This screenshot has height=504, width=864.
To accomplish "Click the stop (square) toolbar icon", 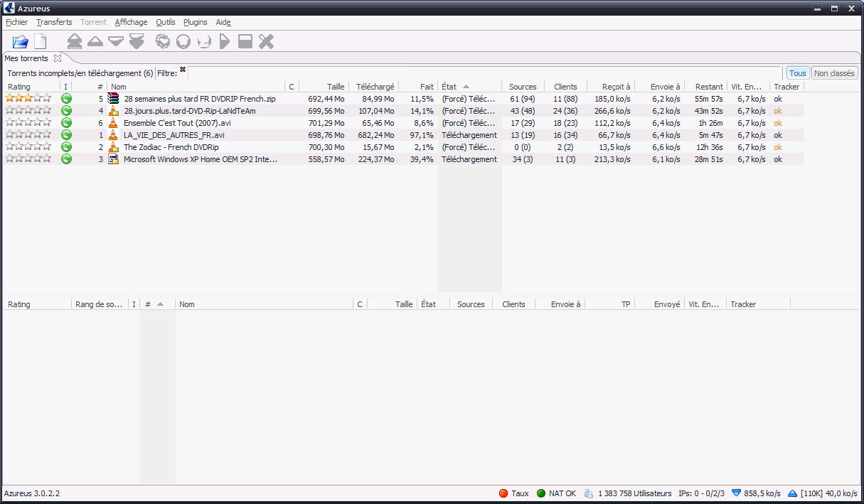I will (x=245, y=42).
